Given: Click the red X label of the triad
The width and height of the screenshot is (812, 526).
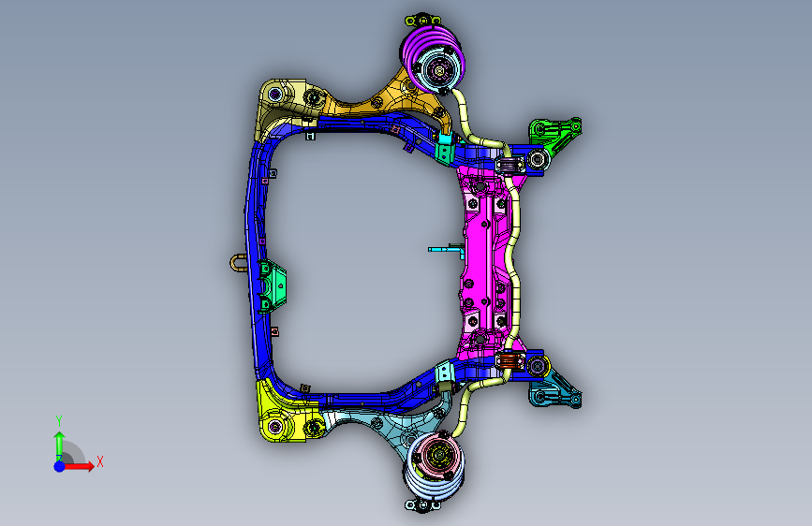Looking at the screenshot, I should pyautogui.click(x=100, y=461).
